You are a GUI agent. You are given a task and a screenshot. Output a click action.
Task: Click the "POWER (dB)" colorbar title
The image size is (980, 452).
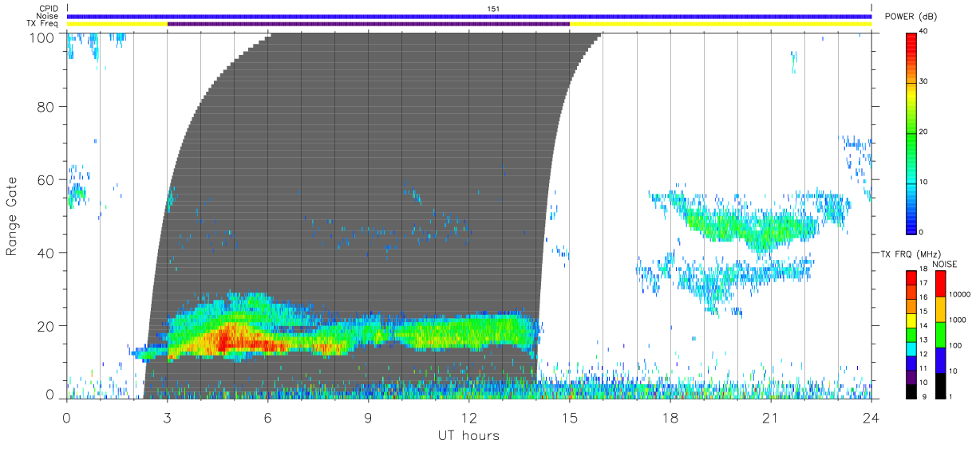pos(912,17)
